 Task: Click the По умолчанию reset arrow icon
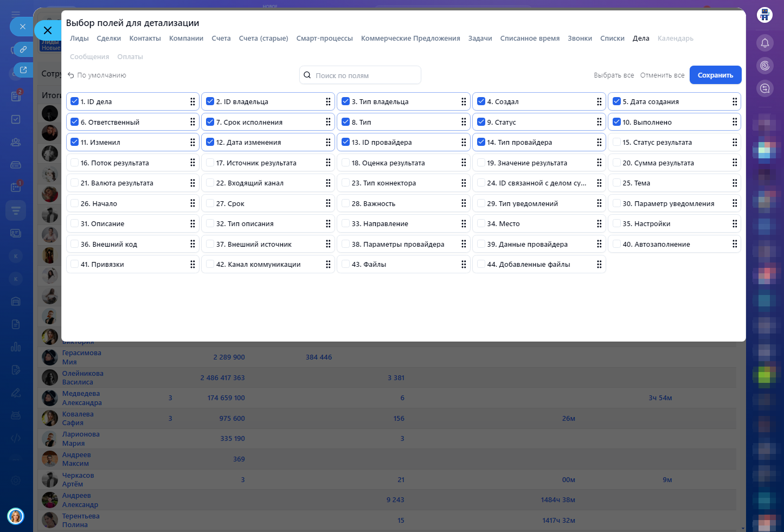tap(70, 75)
